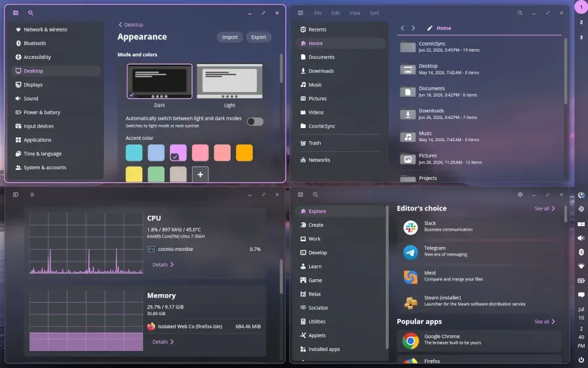The height and width of the screenshot is (368, 588).
Task: Choose the teal accent color swatch
Action: coord(134,153)
